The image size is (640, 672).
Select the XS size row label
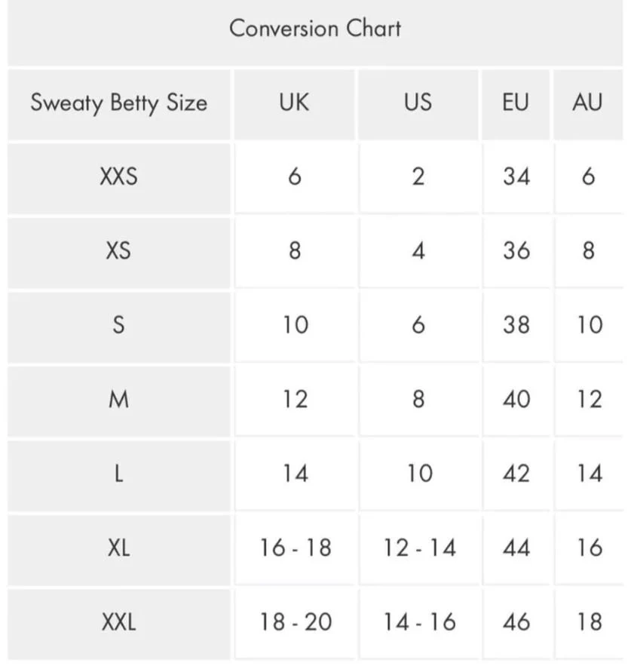[x=118, y=250]
